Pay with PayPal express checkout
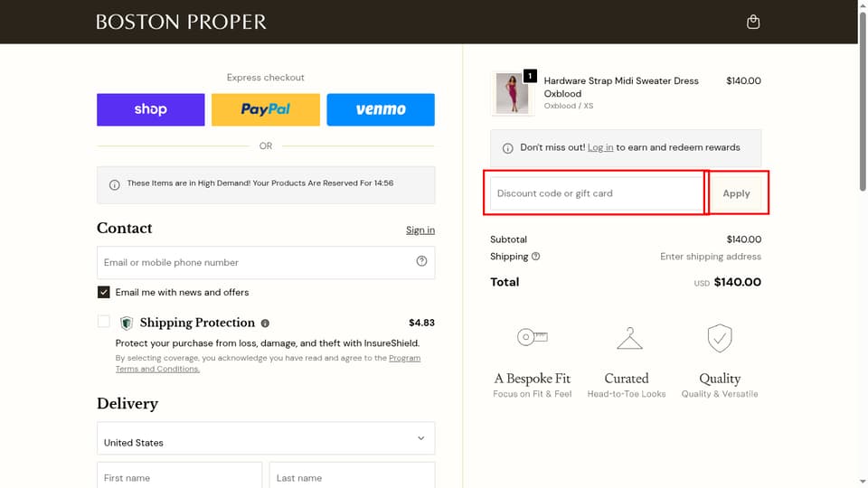This screenshot has height=488, width=868. (266, 109)
